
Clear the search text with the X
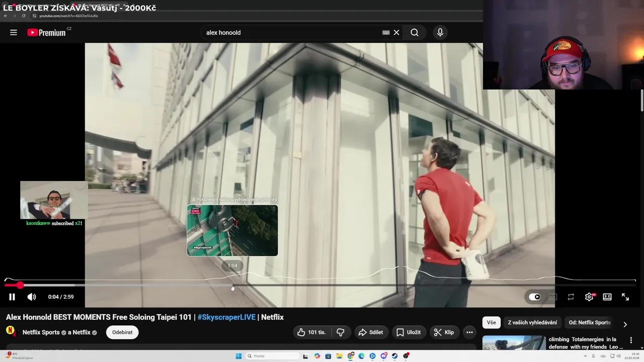[x=396, y=33]
